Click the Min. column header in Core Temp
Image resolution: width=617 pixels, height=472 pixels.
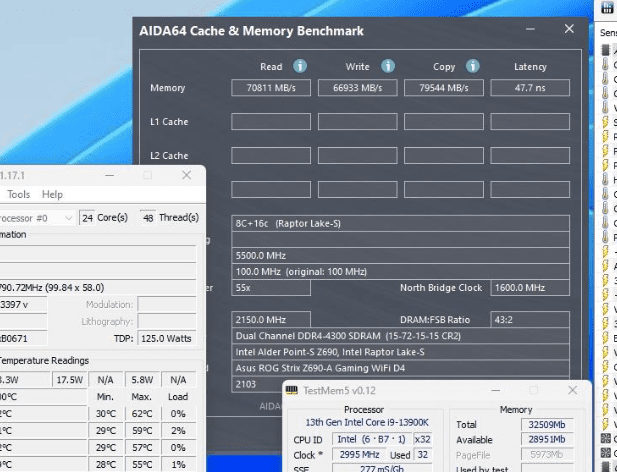tap(105, 397)
